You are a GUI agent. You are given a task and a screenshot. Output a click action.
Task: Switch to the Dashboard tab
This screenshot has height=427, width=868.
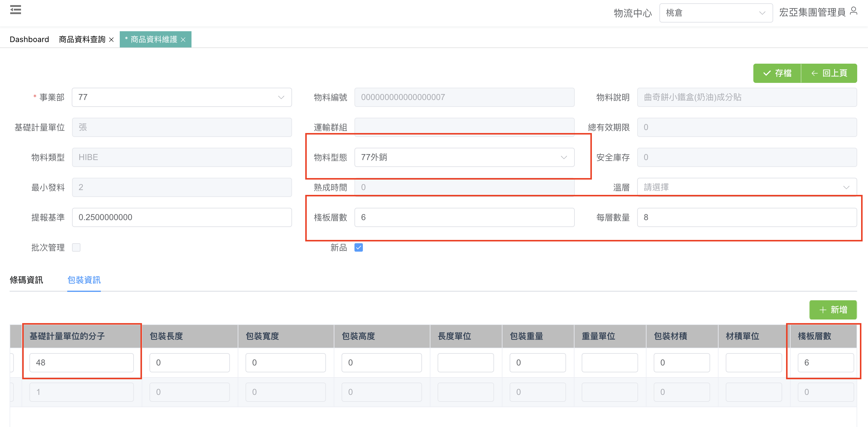[29, 39]
